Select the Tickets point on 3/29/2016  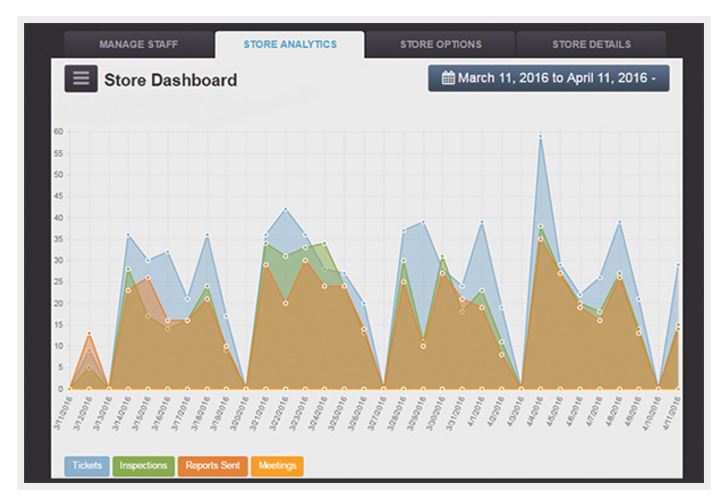[x=423, y=222]
